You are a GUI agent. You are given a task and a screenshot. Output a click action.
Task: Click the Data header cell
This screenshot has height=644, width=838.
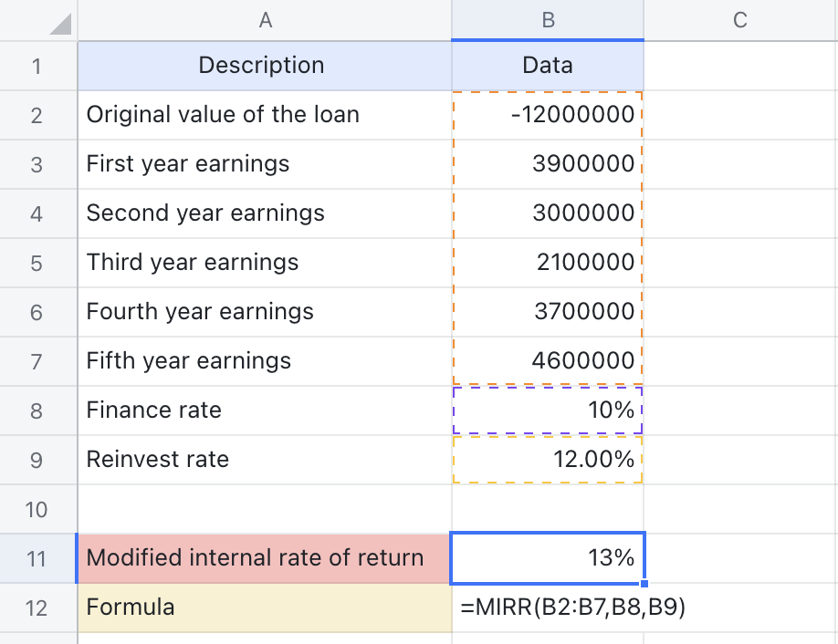click(x=547, y=65)
